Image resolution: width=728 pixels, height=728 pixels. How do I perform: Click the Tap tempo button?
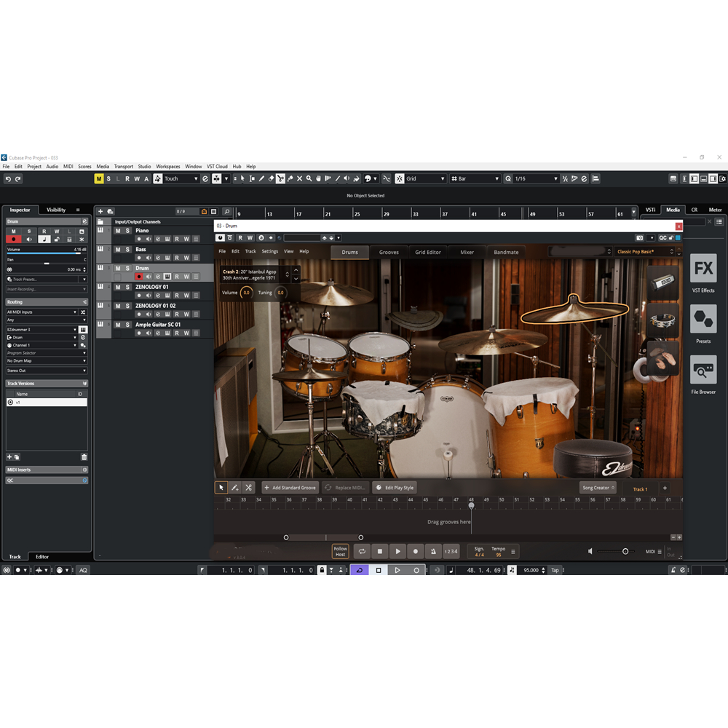point(555,570)
